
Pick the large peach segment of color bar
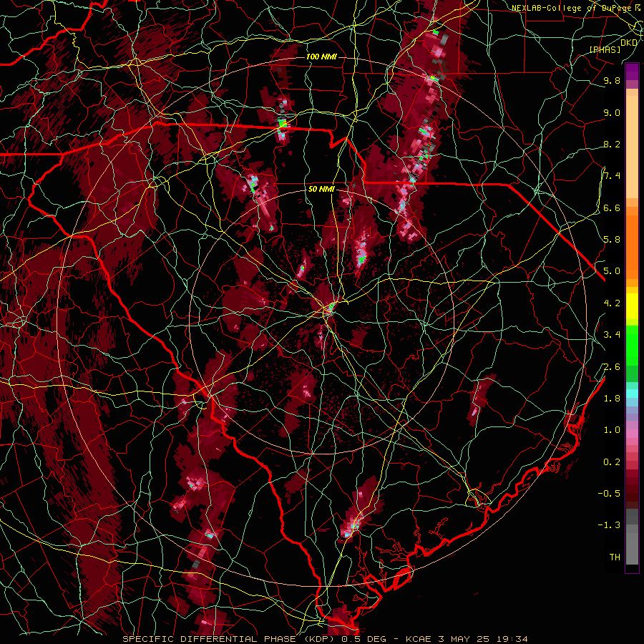632,148
